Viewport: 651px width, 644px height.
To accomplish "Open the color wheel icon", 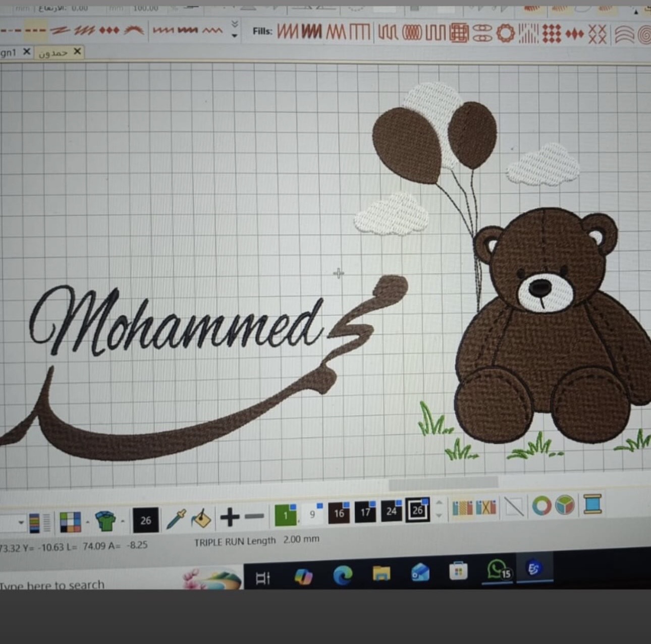I will pos(542,505).
